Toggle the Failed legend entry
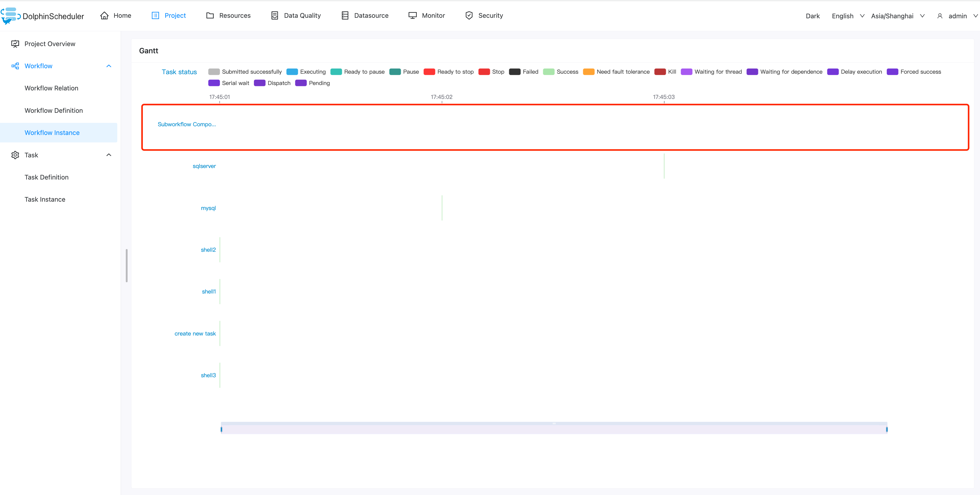Screen dimensions: 980x495 (524, 72)
